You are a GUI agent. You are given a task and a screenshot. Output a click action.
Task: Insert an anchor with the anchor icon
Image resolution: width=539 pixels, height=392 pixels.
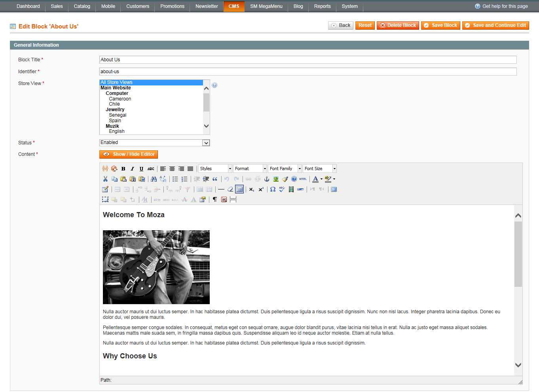pos(267,179)
